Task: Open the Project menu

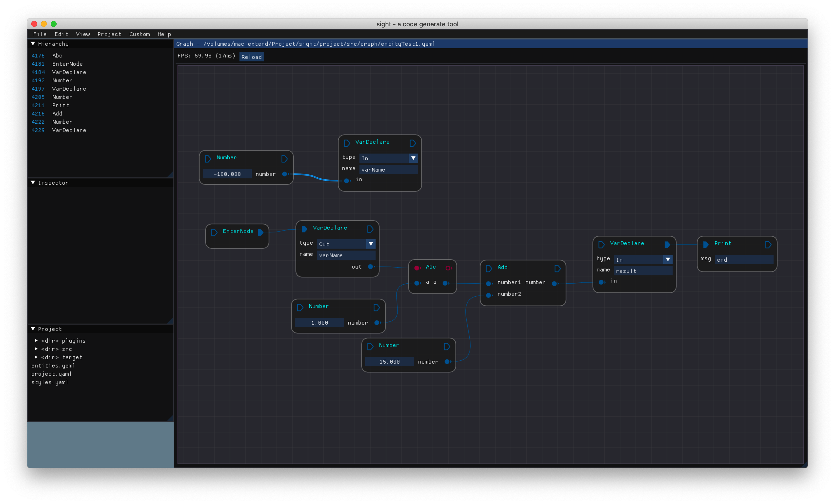Action: [x=109, y=34]
